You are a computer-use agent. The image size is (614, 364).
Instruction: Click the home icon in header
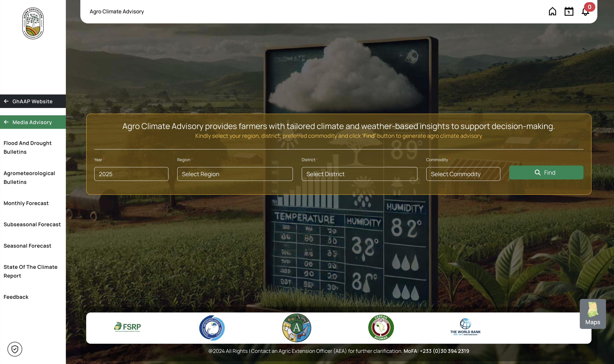pyautogui.click(x=552, y=11)
